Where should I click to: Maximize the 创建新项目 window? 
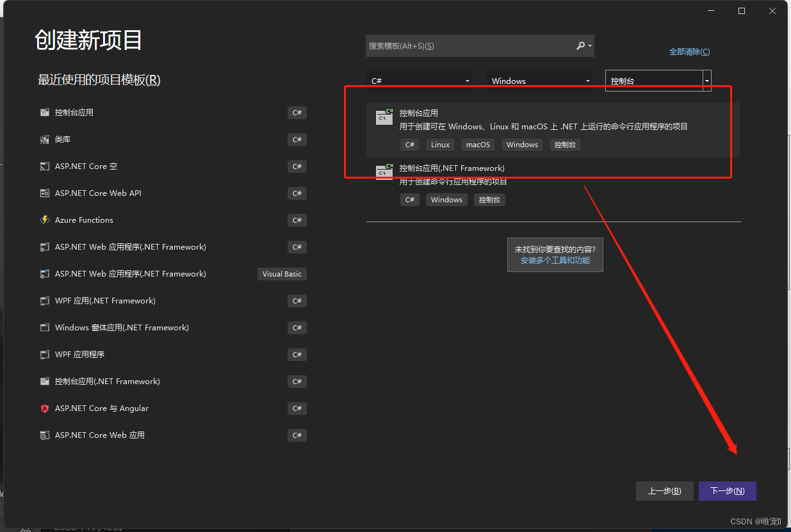742,11
